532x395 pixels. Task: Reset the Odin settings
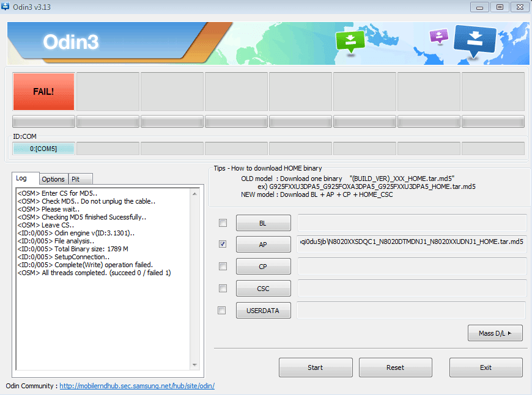[x=396, y=367]
